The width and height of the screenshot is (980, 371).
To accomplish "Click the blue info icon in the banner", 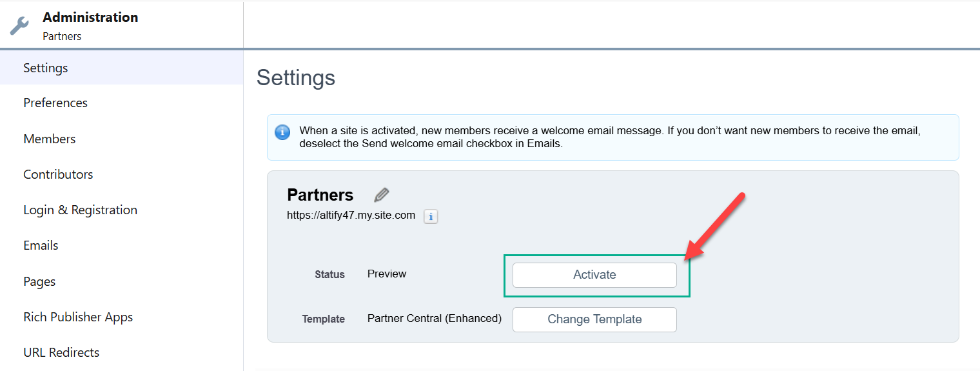I will point(282,132).
